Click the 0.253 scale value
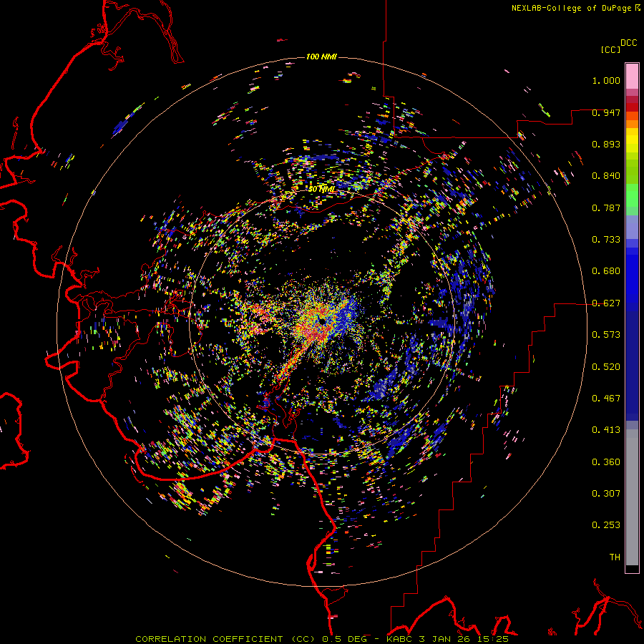The image size is (644, 644). point(606,525)
